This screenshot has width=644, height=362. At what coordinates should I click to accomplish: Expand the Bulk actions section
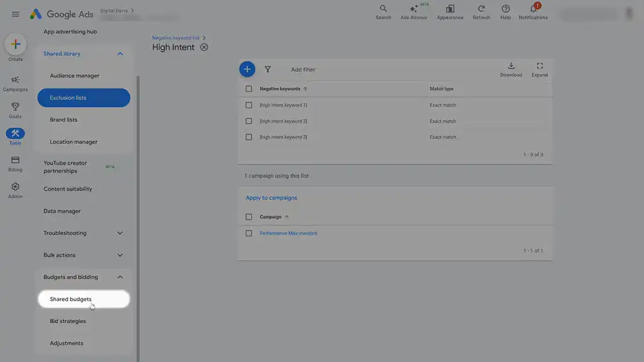[x=120, y=255]
